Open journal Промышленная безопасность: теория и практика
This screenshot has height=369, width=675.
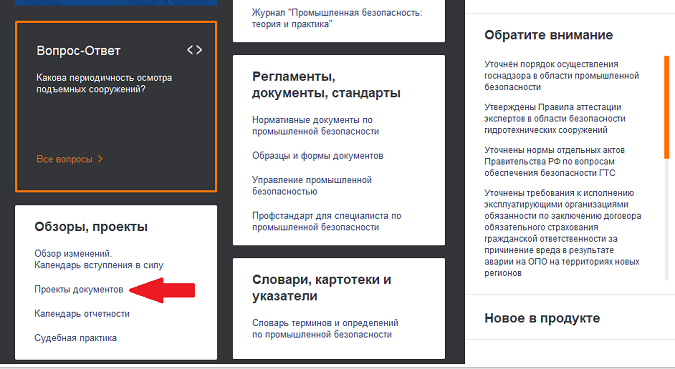pos(337,19)
